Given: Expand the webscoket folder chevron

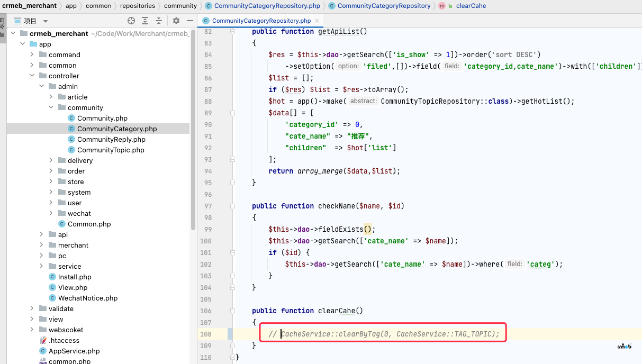Looking at the screenshot, I should (32, 330).
